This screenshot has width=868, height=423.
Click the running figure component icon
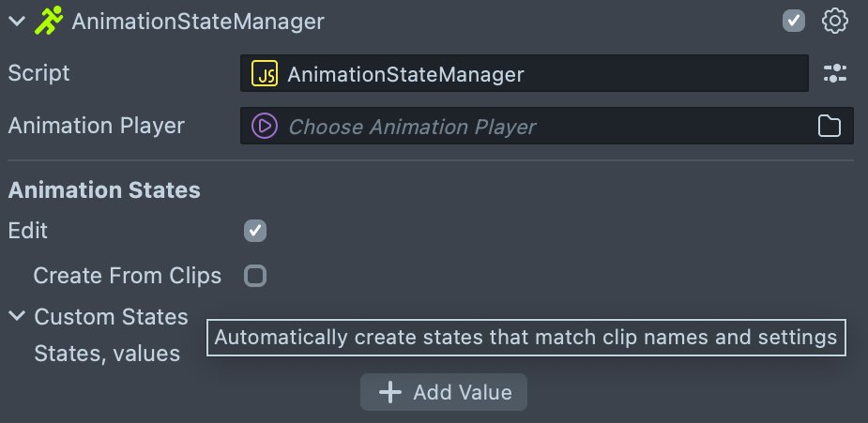coord(48,21)
